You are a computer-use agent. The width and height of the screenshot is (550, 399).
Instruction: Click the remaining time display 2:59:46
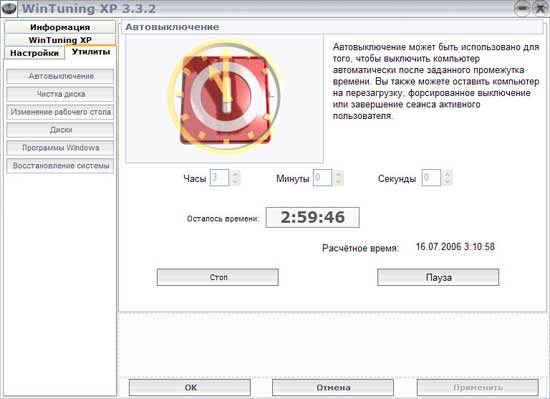pos(313,217)
